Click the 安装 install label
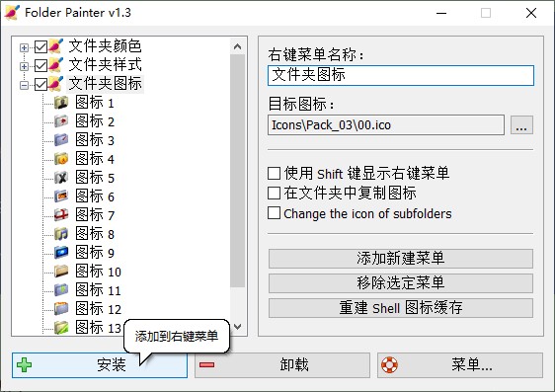This screenshot has height=392, width=555. 112,364
